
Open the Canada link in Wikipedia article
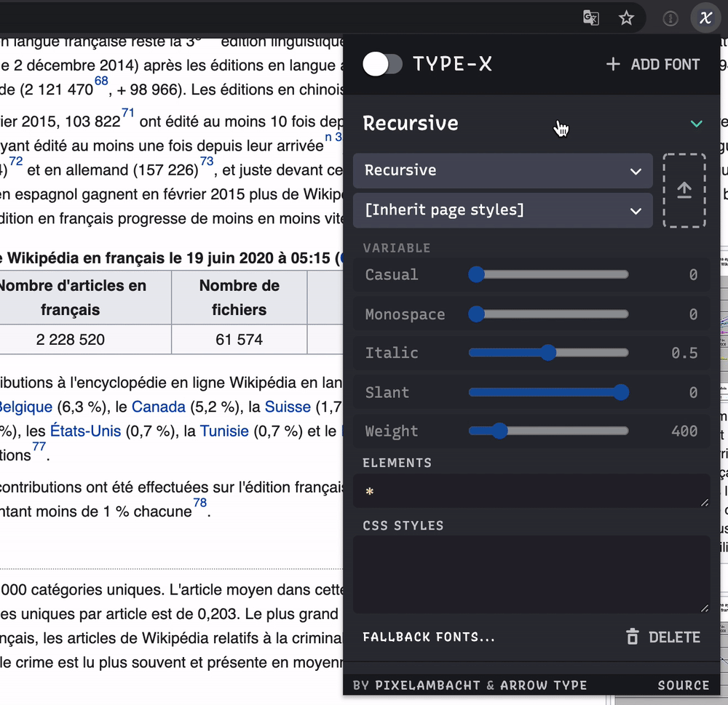coord(158,407)
